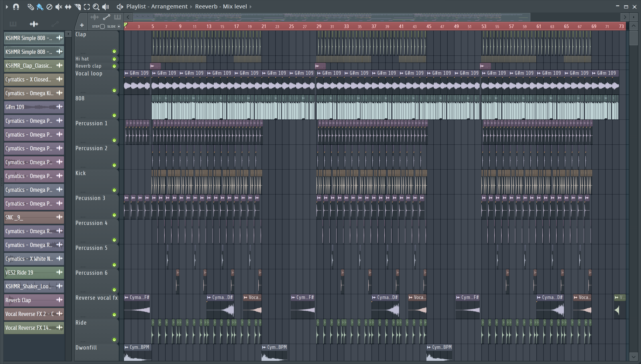Select the Dwonfill track header
This screenshot has height=364, width=641.
tap(97, 352)
